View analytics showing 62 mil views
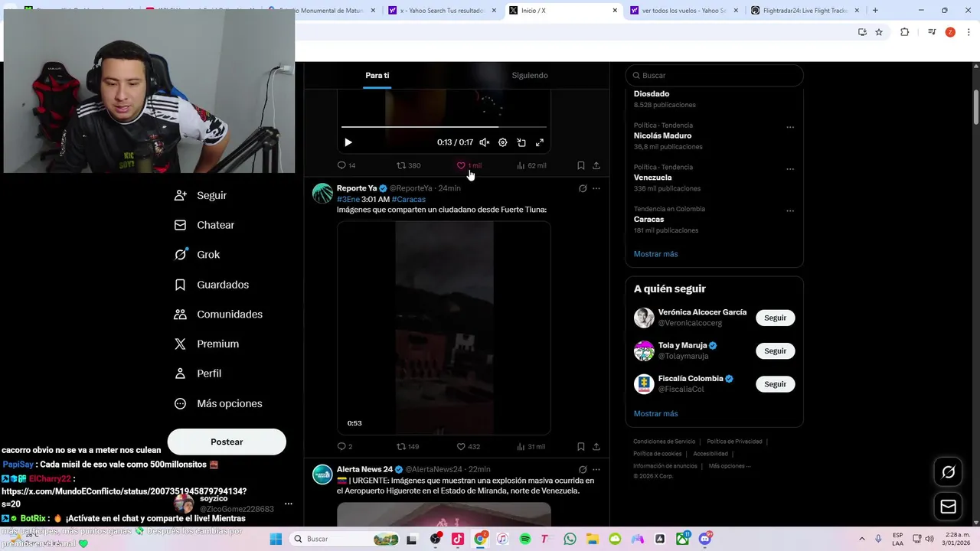The height and width of the screenshot is (551, 980). [531, 165]
